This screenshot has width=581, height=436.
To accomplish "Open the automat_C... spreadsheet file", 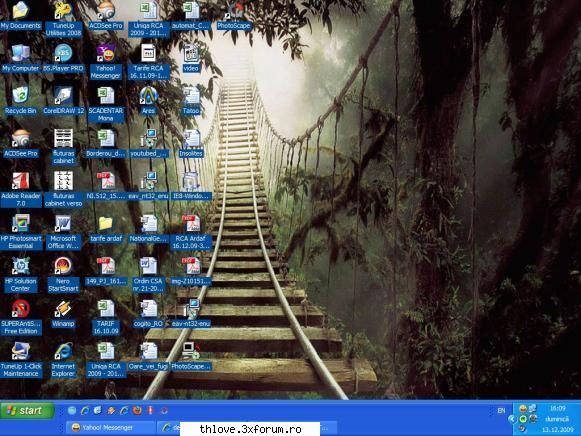I will [x=191, y=15].
